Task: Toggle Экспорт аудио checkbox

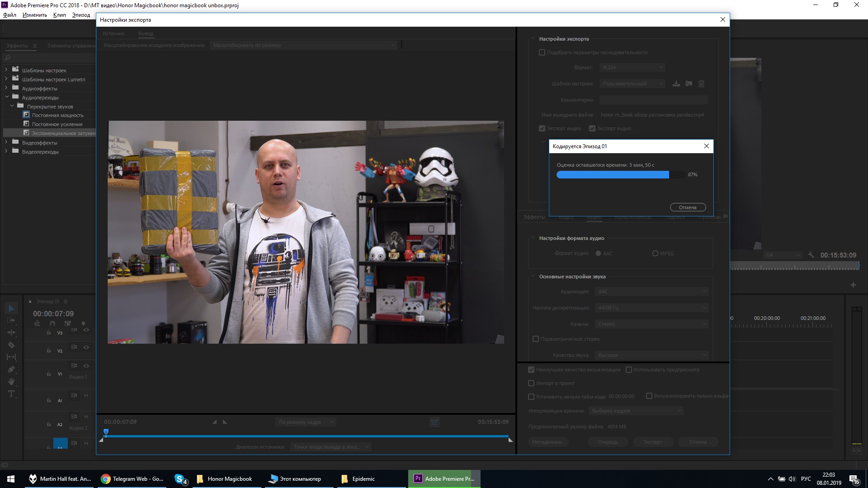Action: click(x=592, y=128)
